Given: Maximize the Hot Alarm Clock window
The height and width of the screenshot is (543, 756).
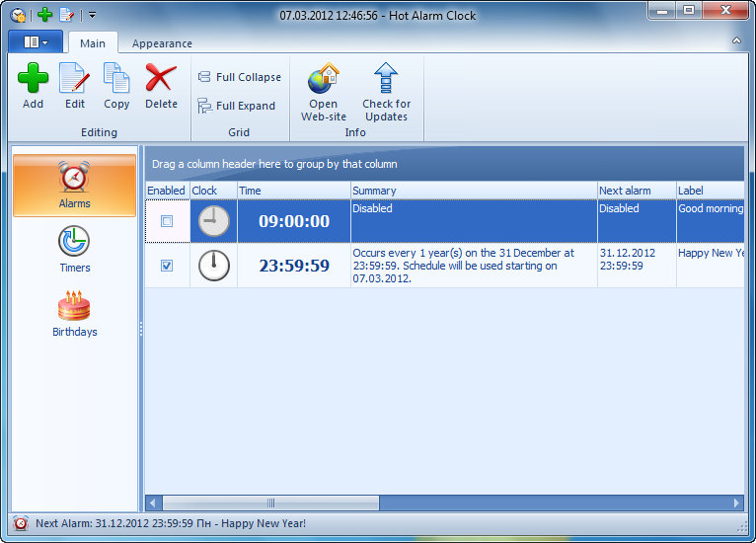Looking at the screenshot, I should click(689, 11).
